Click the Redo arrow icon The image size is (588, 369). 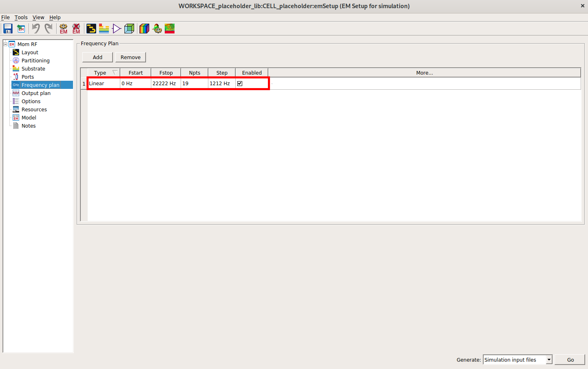pyautogui.click(x=49, y=29)
